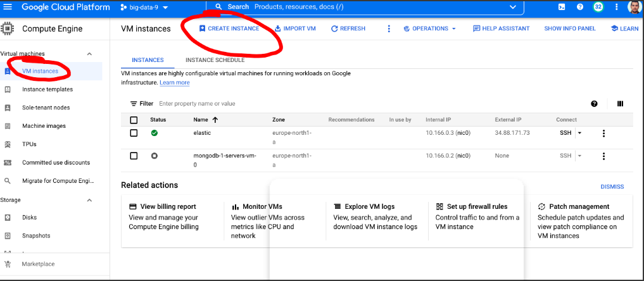The height and width of the screenshot is (281, 644).
Task: Open column display options icon
Action: (x=620, y=104)
